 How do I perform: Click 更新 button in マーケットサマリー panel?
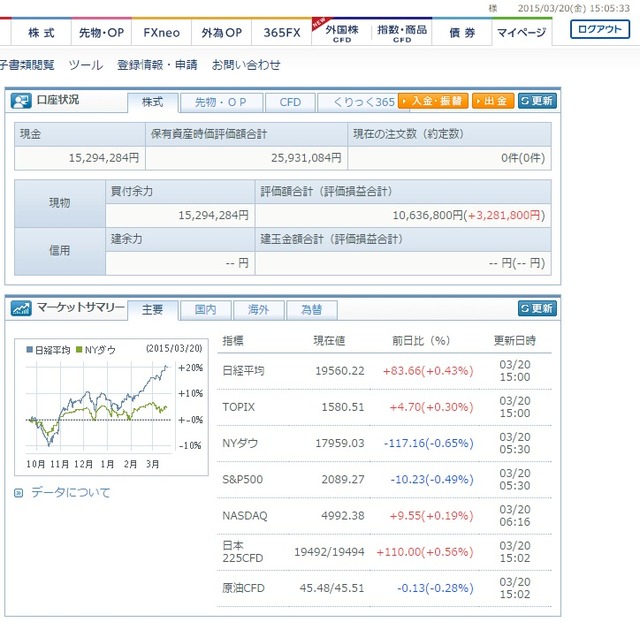click(x=537, y=308)
